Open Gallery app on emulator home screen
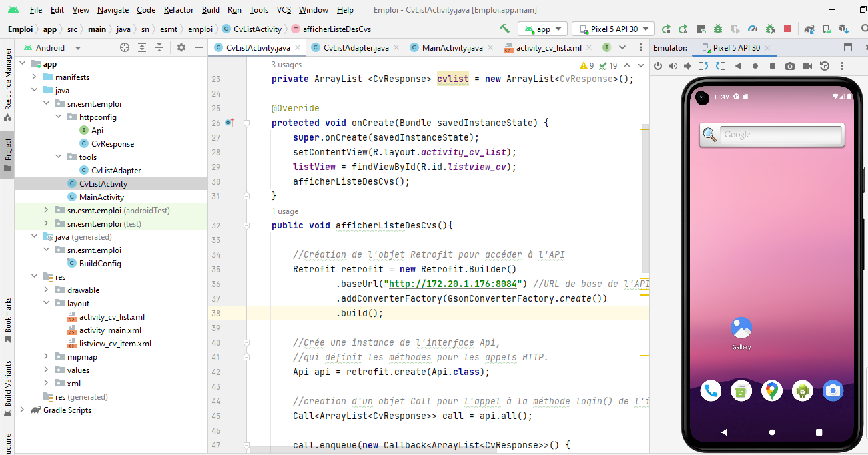The image size is (868, 455). pos(741,332)
